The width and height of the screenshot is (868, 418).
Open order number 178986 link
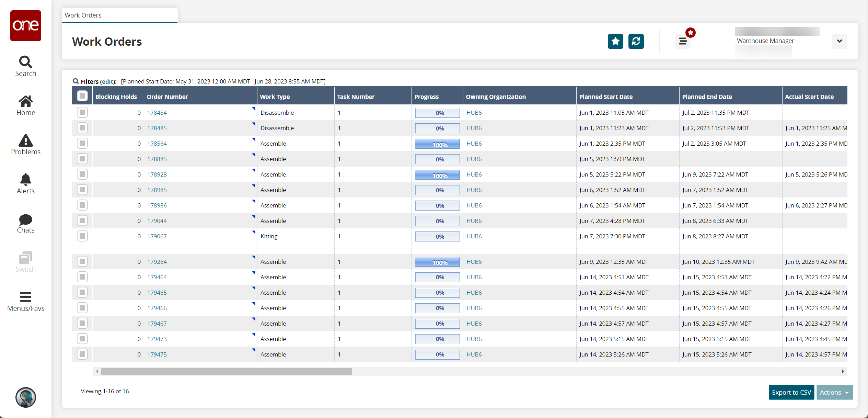click(x=157, y=205)
